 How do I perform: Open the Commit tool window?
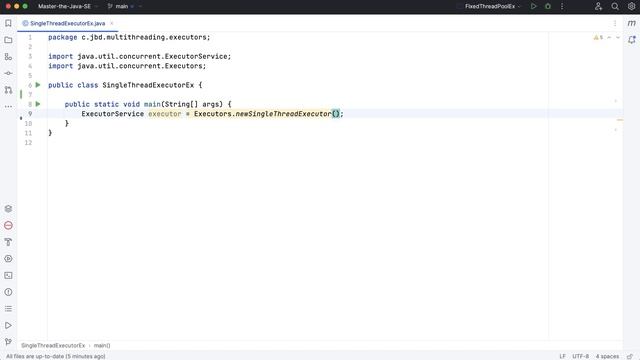point(8,73)
